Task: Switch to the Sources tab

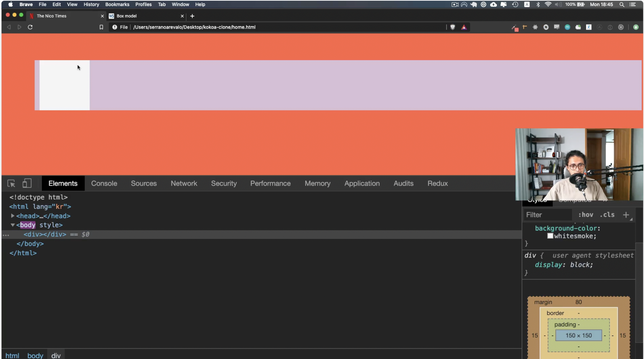Action: (x=144, y=183)
